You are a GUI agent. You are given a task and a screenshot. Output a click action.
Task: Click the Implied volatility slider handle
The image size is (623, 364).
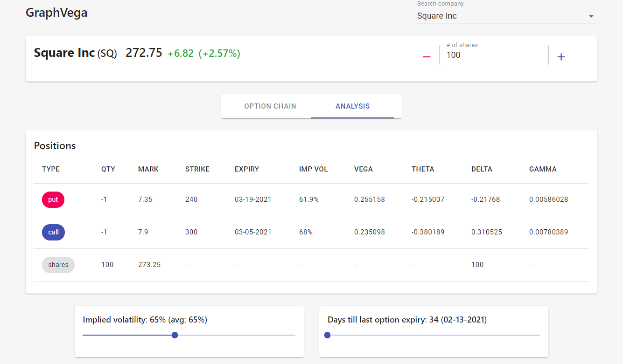(175, 335)
